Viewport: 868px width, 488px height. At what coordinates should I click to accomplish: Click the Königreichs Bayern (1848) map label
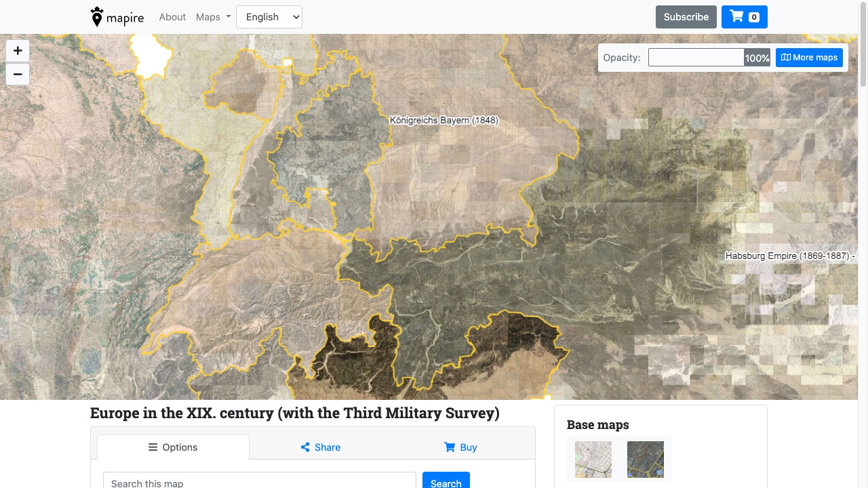click(443, 121)
